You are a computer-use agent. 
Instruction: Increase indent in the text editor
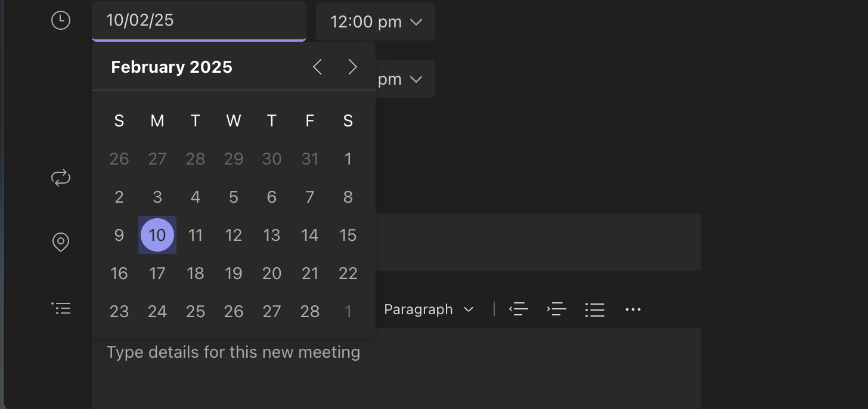click(557, 309)
